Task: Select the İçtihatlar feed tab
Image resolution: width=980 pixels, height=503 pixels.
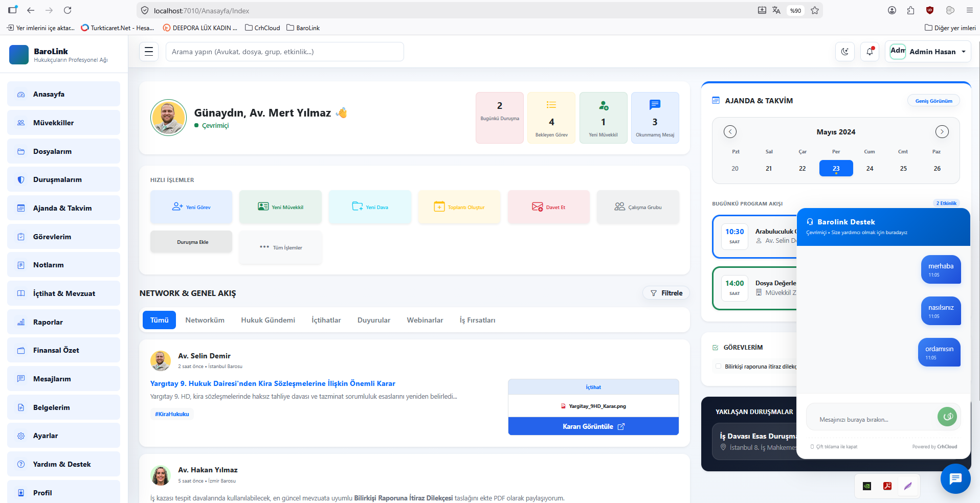Action: 326,320
